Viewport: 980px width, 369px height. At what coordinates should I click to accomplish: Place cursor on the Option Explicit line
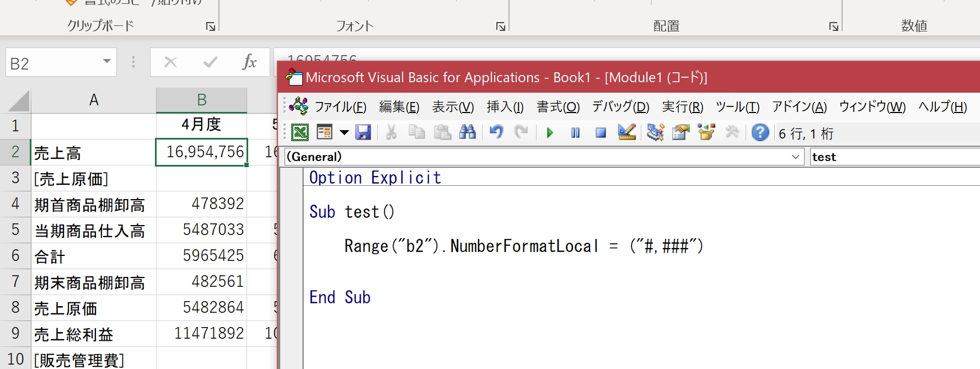(375, 178)
